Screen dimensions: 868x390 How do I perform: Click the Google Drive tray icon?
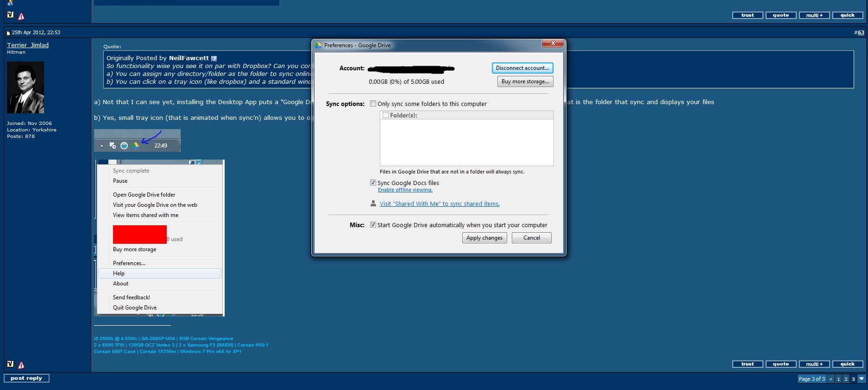(x=136, y=146)
